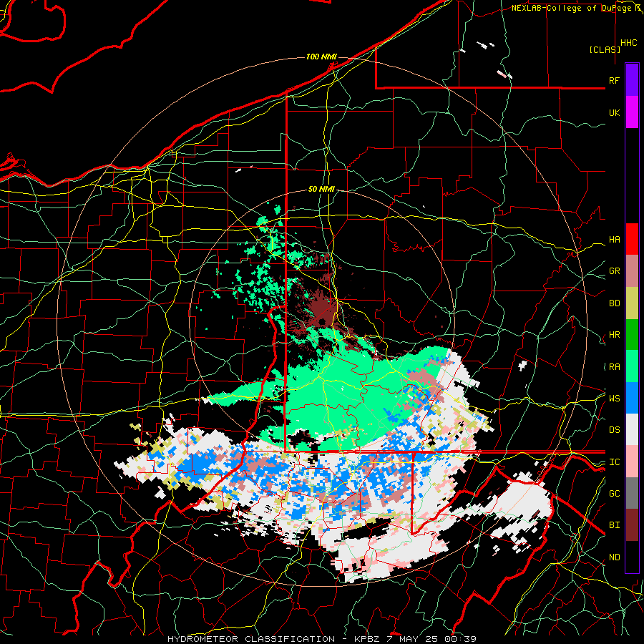The image size is (644, 644).
Task: Click the WS legend label
Action: click(614, 398)
